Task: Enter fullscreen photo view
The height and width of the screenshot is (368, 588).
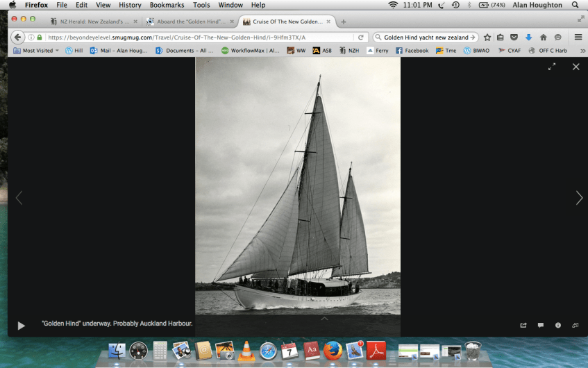Action: [552, 67]
